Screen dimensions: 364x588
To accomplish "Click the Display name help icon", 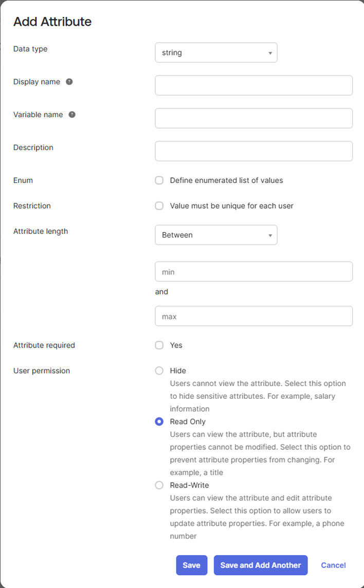I will coord(69,82).
